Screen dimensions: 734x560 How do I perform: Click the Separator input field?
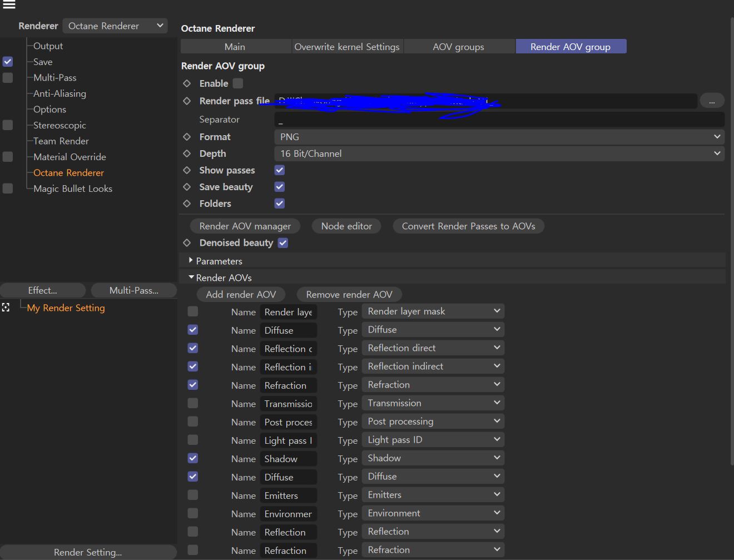(499, 120)
